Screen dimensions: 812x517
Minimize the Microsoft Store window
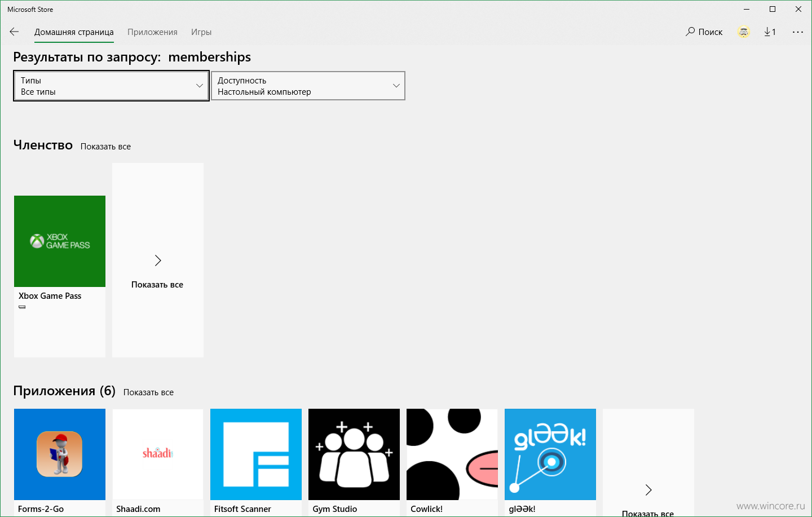coord(747,9)
